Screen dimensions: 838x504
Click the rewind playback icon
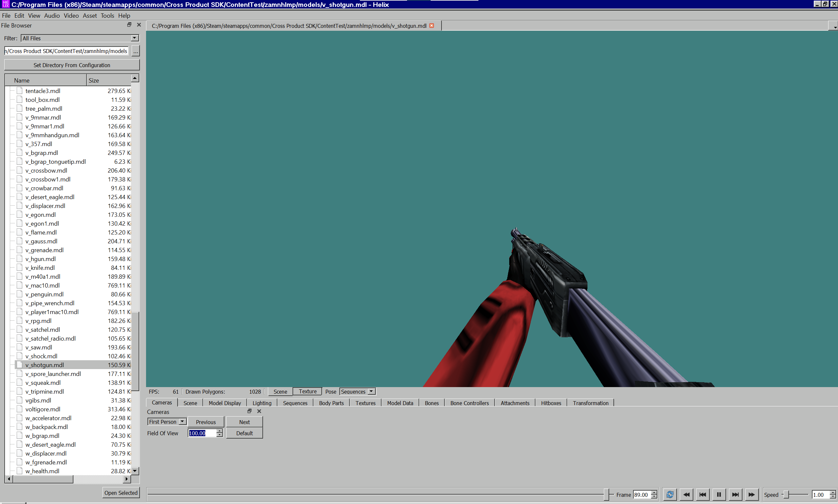tap(686, 495)
